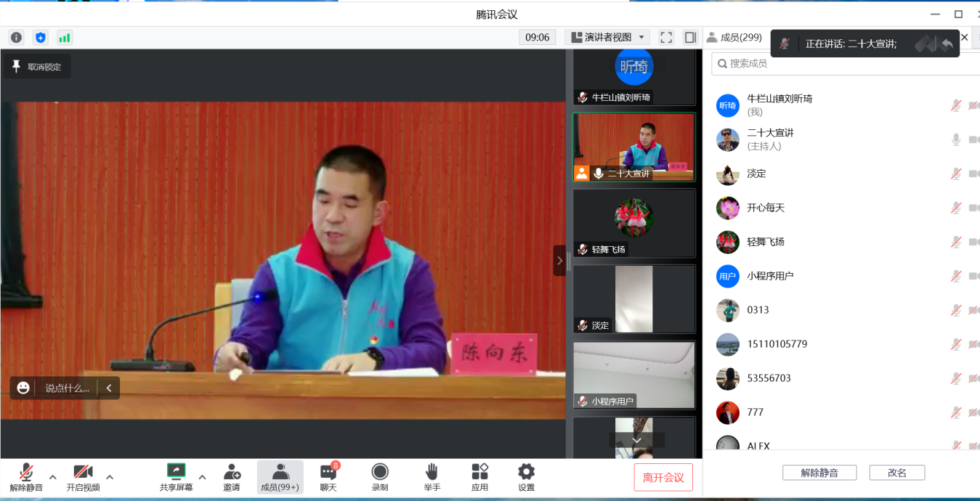Turn on camera with 开启视频
This screenshot has width=980, height=501.
(83, 477)
